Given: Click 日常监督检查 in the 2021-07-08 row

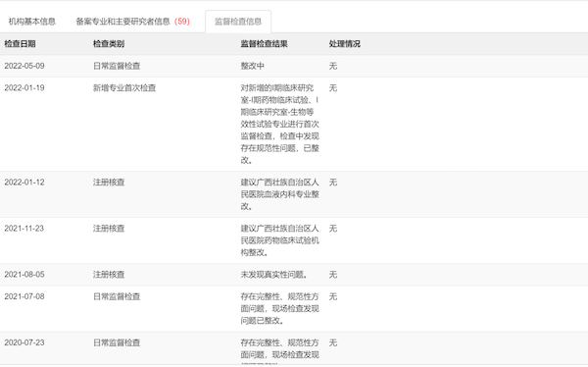Looking at the screenshot, I should point(117,296).
